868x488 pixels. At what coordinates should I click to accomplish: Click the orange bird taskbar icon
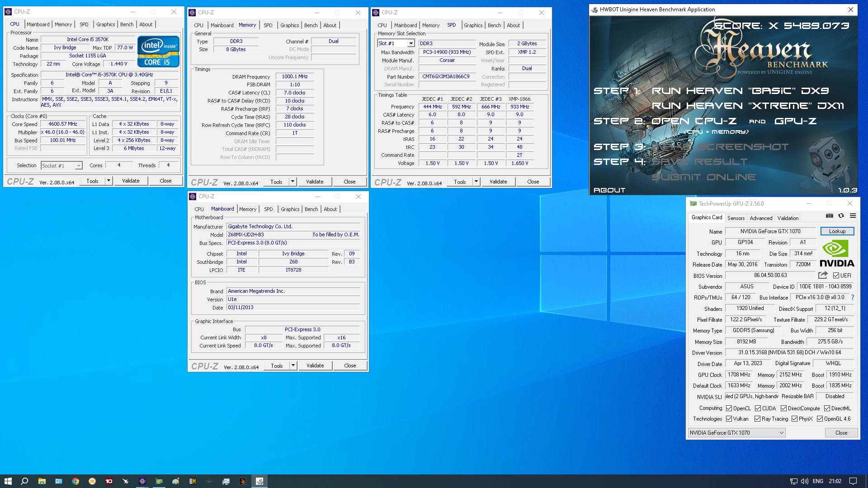tap(243, 481)
